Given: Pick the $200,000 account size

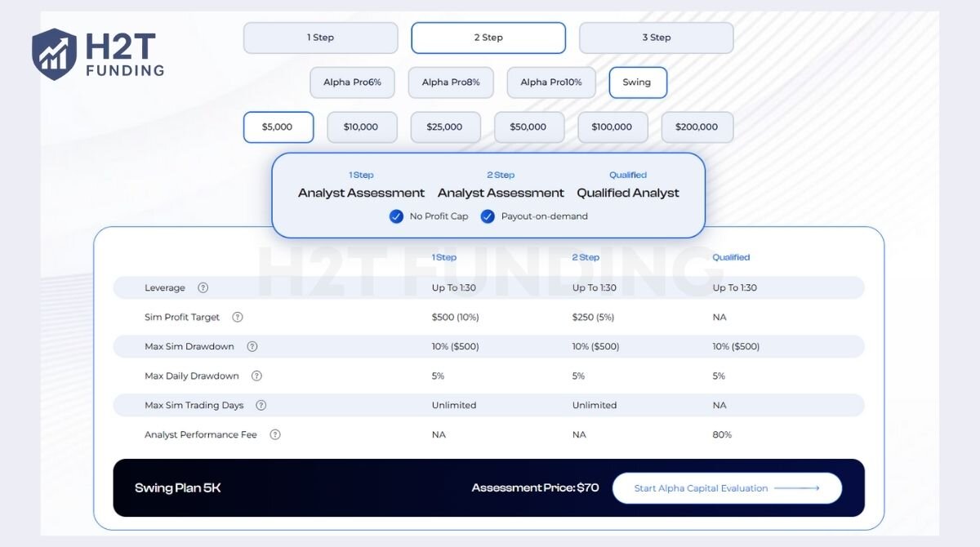Looking at the screenshot, I should [697, 127].
